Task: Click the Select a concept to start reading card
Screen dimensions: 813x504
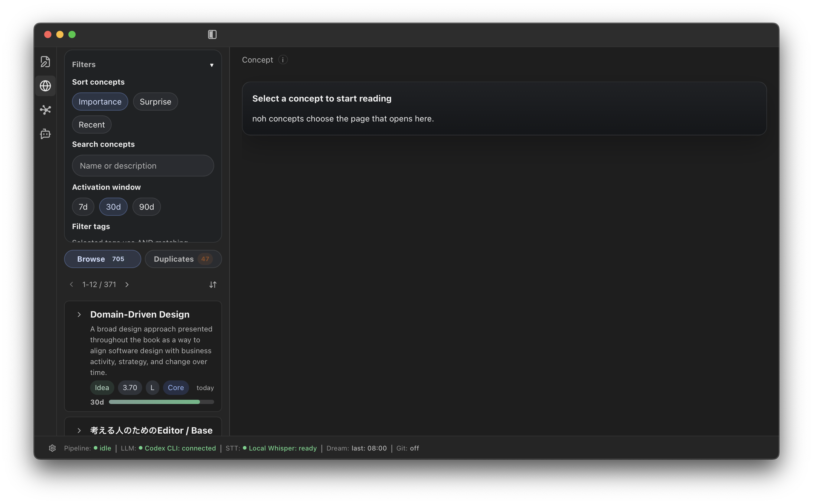Action: 504,108
